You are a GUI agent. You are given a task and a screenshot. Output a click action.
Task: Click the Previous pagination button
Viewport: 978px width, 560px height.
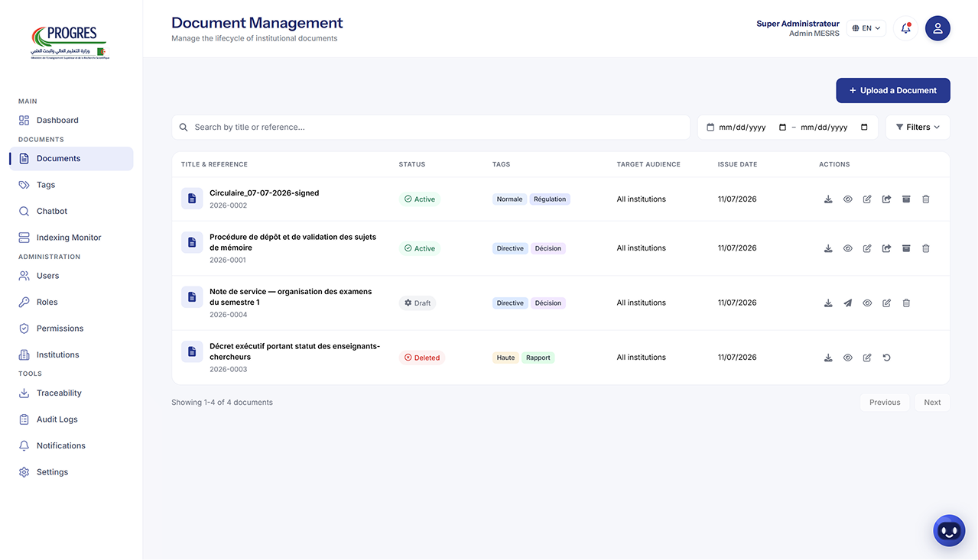point(885,403)
